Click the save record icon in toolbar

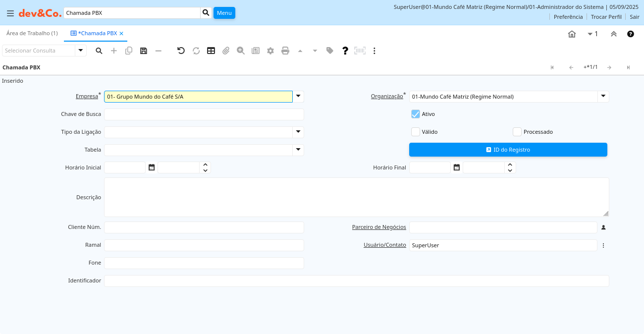tap(144, 51)
